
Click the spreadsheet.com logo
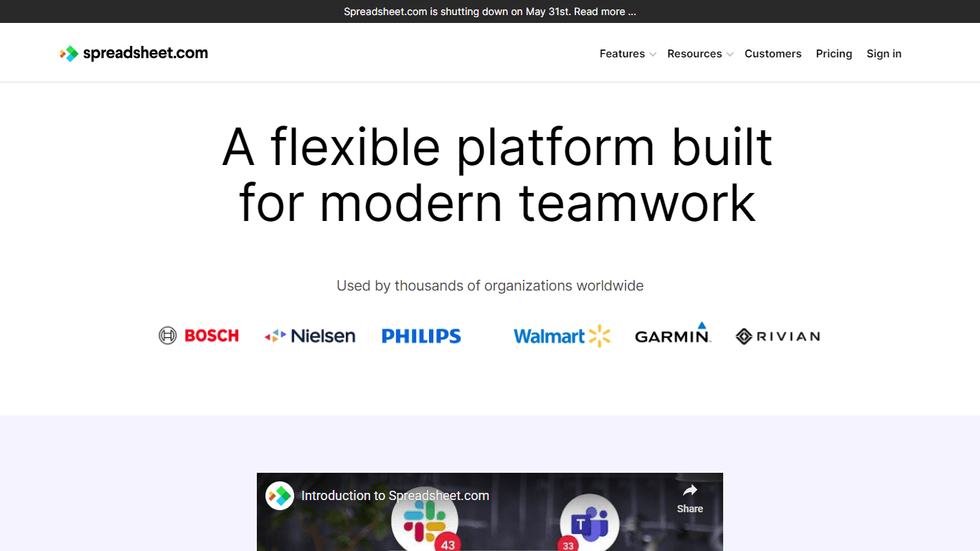click(134, 53)
